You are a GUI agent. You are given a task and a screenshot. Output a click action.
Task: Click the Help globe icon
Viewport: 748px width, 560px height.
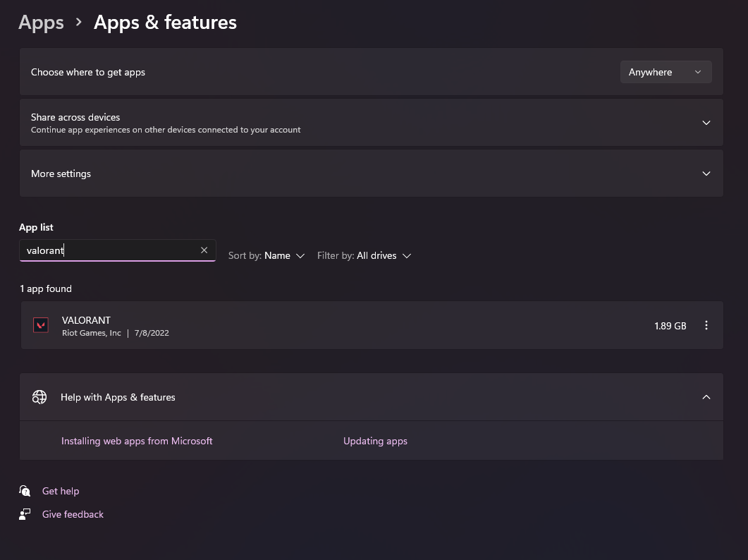[39, 397]
